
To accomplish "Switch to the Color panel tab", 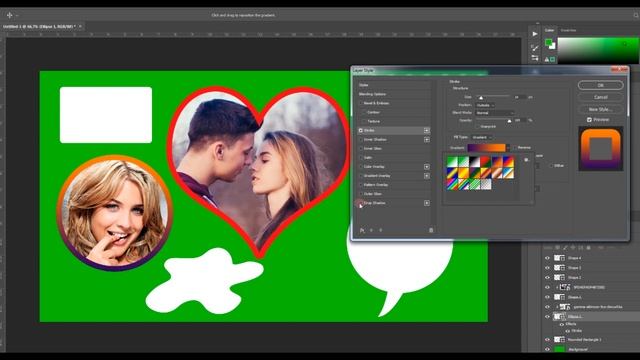I will [x=549, y=30].
